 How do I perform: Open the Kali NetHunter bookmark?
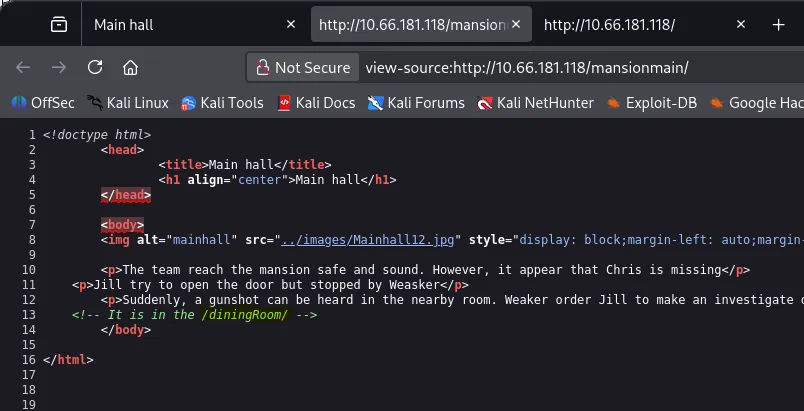(535, 102)
